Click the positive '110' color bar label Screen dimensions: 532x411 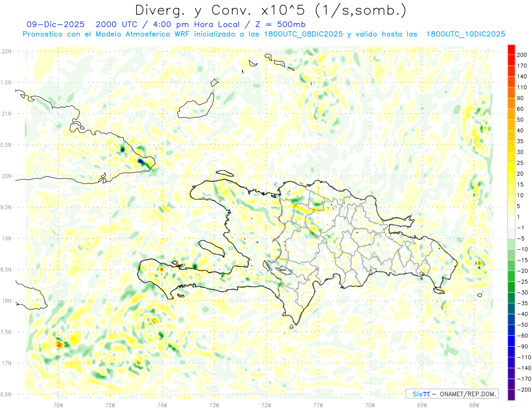point(521,87)
